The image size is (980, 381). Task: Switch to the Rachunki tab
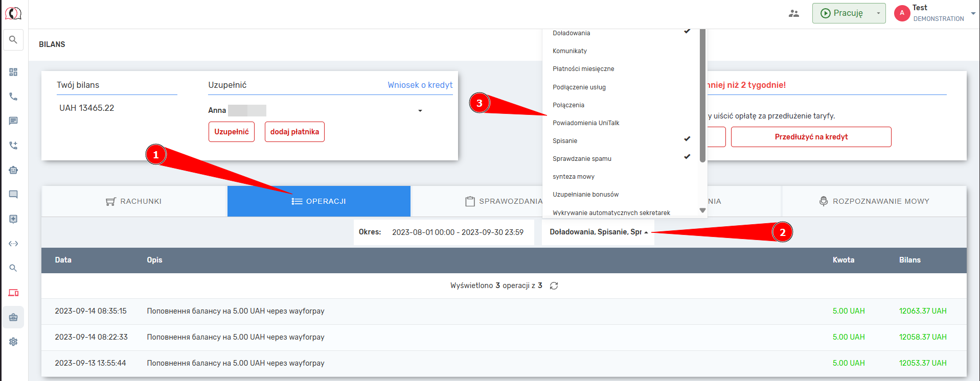pos(134,201)
